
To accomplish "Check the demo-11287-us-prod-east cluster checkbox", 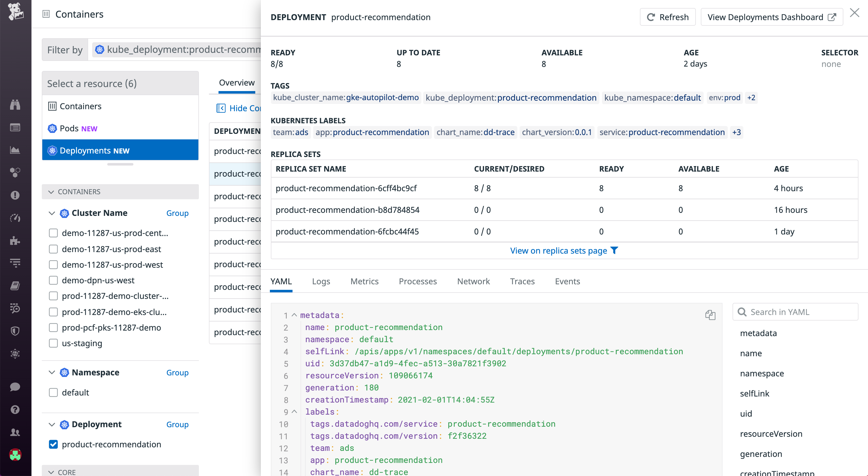I will (x=54, y=249).
